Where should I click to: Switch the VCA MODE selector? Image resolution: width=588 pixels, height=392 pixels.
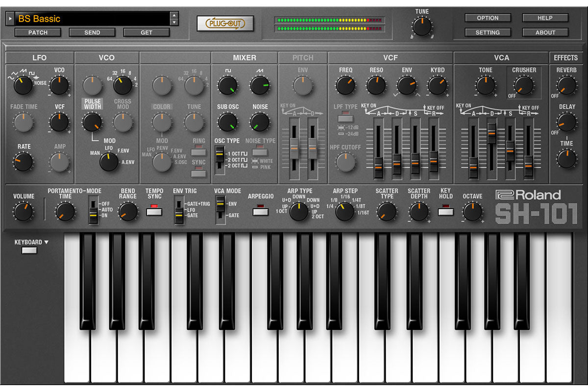click(220, 209)
